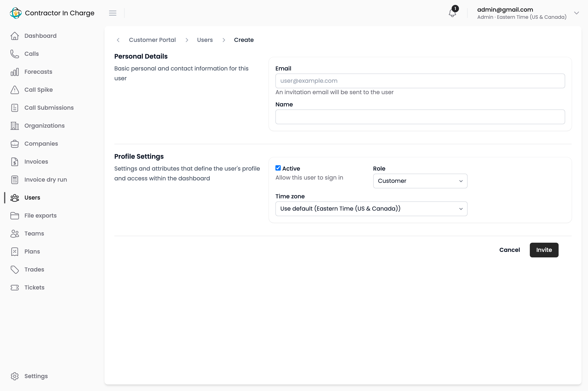Open File exports menu item
588x391 pixels.
[x=40, y=216]
